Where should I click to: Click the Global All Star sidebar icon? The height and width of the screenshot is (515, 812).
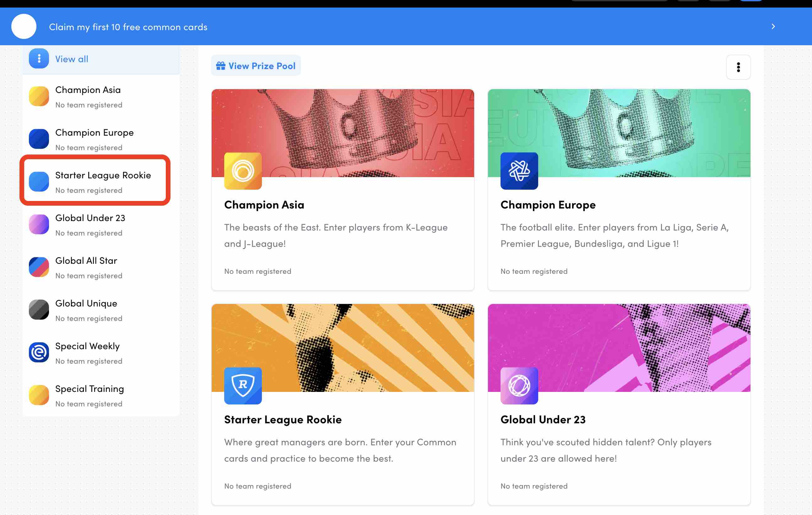39,267
